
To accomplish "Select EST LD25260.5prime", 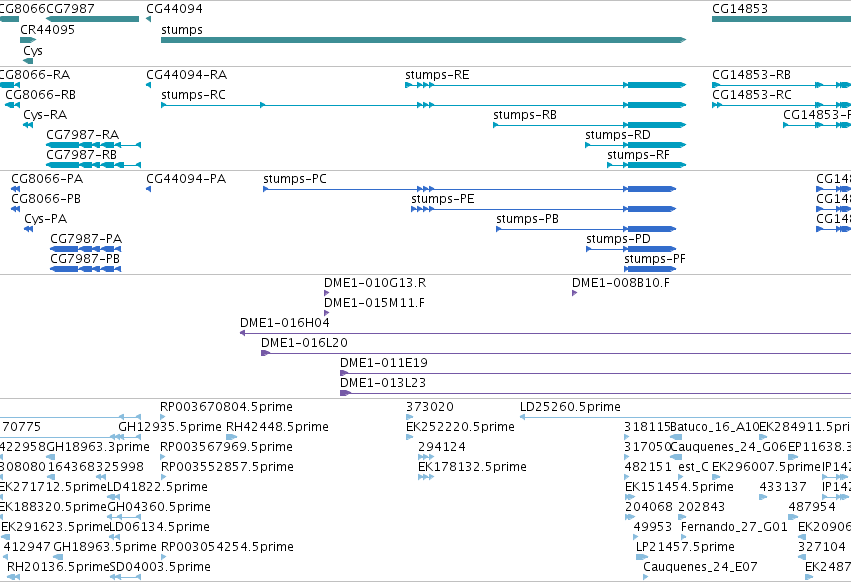I will pos(685,417).
